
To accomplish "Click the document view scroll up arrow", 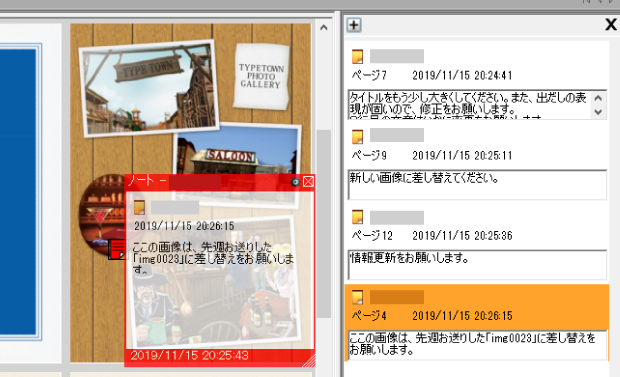I will pos(324,28).
